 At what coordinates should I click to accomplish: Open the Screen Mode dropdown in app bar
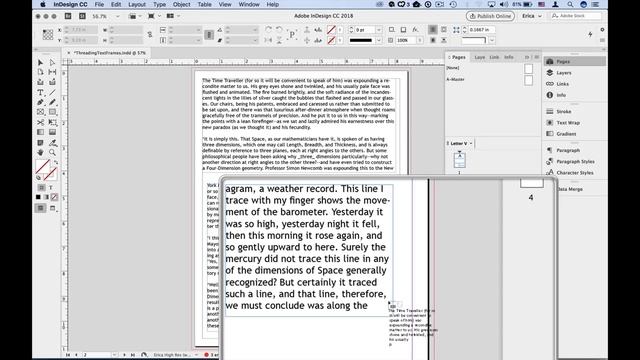click(x=153, y=16)
